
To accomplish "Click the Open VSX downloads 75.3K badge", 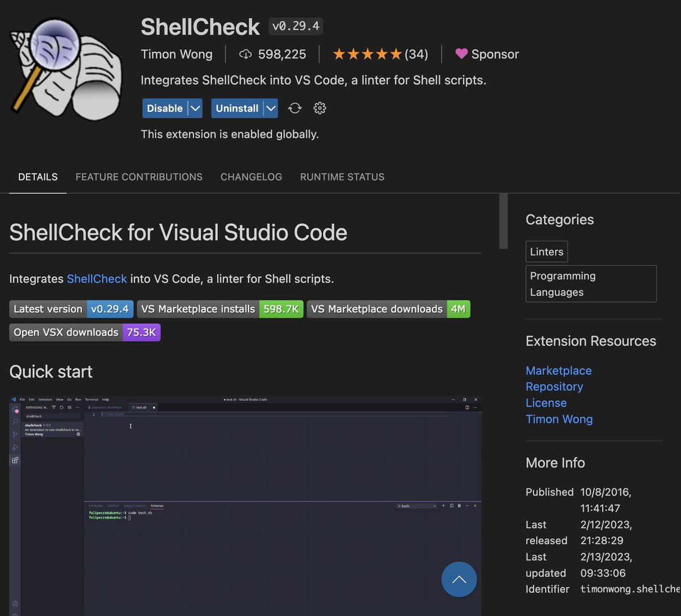I will [x=85, y=332].
